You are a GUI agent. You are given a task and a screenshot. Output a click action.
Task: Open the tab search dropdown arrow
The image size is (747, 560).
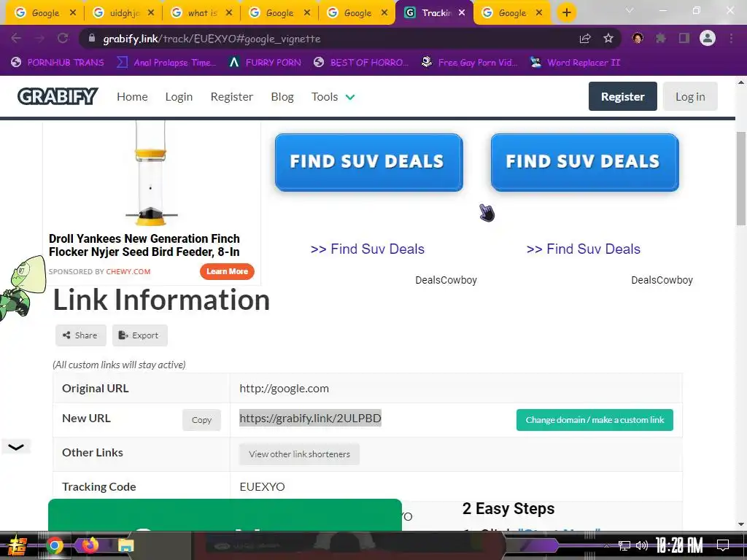click(629, 10)
